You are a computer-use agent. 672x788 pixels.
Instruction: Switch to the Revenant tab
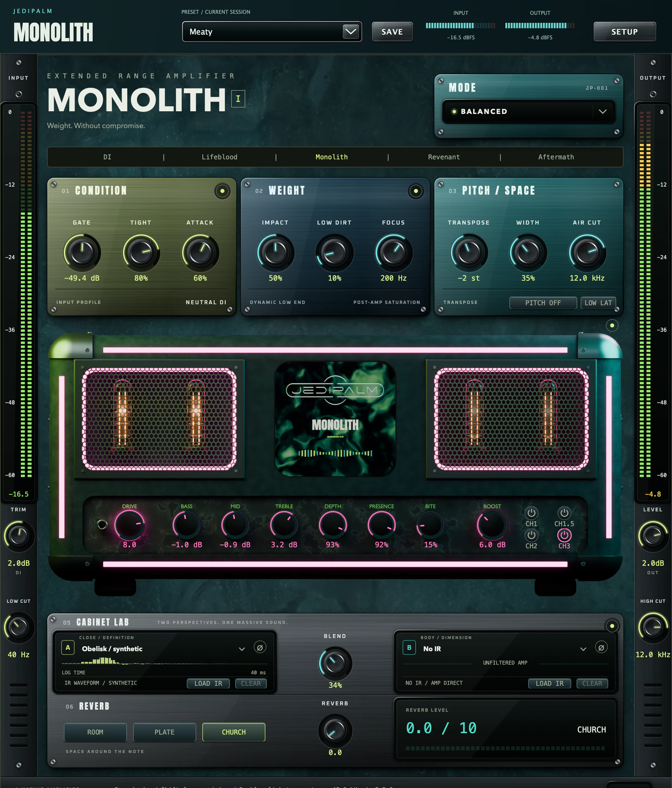[x=444, y=157]
